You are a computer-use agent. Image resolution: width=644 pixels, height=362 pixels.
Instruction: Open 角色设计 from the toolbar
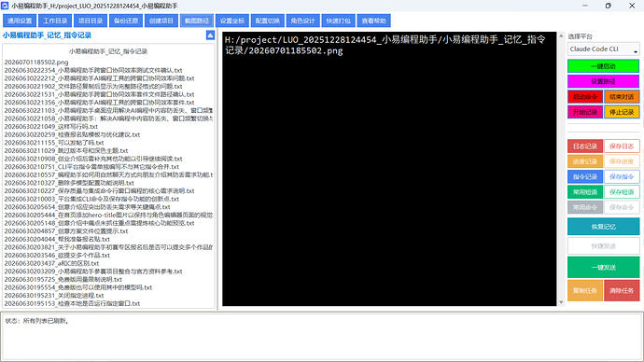[x=302, y=21]
